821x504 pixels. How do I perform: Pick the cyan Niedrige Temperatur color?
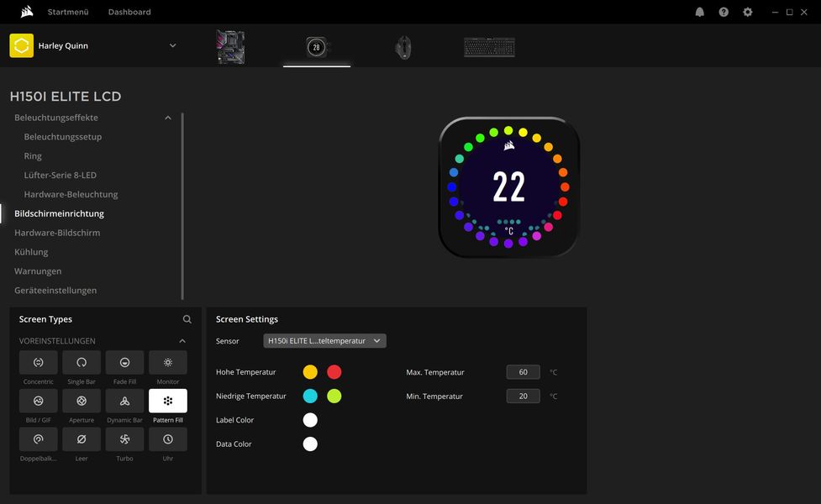coord(310,396)
